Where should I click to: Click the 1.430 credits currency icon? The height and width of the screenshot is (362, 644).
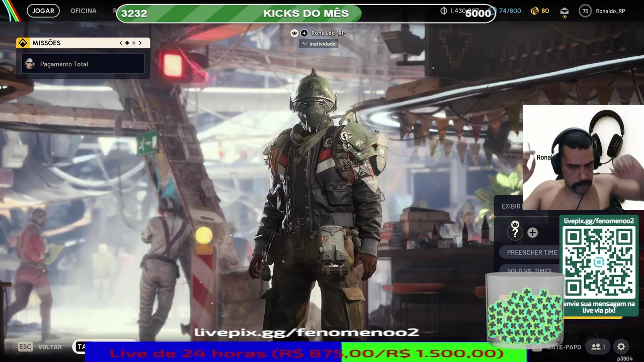point(444,11)
